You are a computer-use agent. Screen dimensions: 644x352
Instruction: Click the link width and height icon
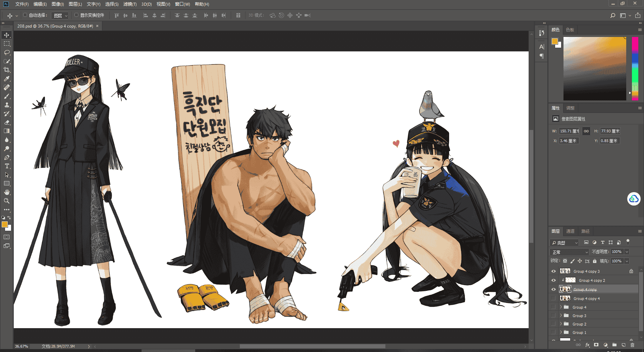586,131
